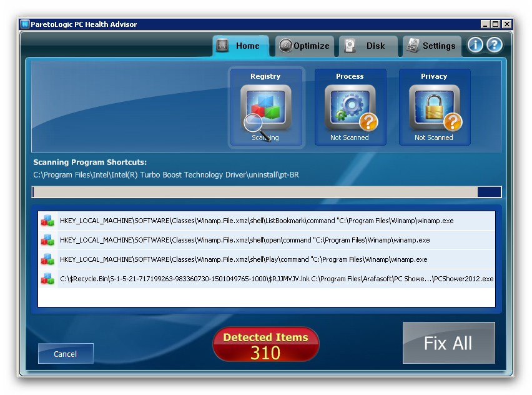This screenshot has height=395, width=532.
Task: Select the ListBookmark command registry row
Action: pyautogui.click(x=267, y=221)
